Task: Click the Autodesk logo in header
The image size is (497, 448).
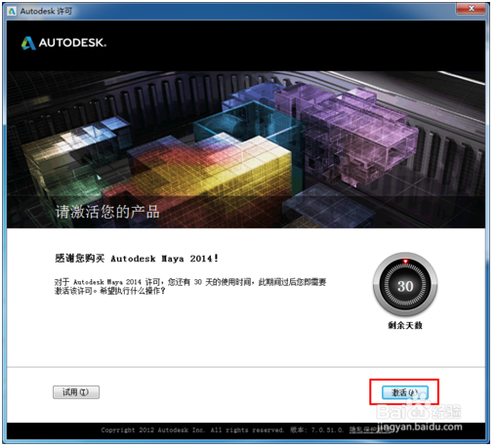Action: (63, 43)
